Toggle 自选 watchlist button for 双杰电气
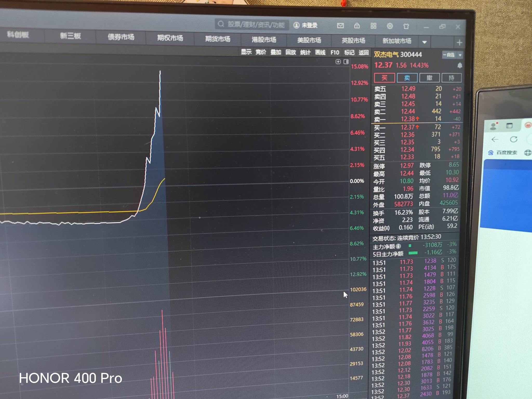 [x=449, y=55]
